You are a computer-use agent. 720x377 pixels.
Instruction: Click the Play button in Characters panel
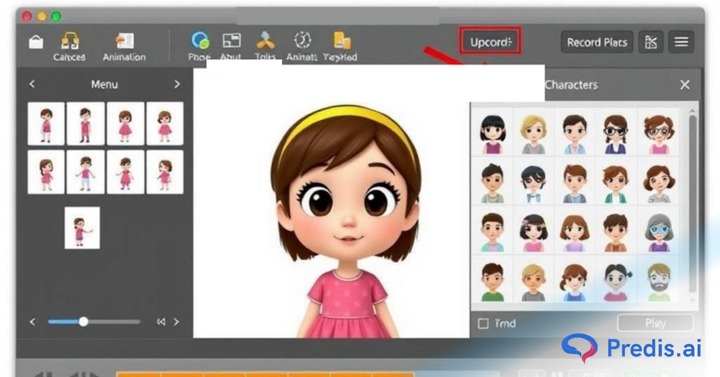(655, 323)
